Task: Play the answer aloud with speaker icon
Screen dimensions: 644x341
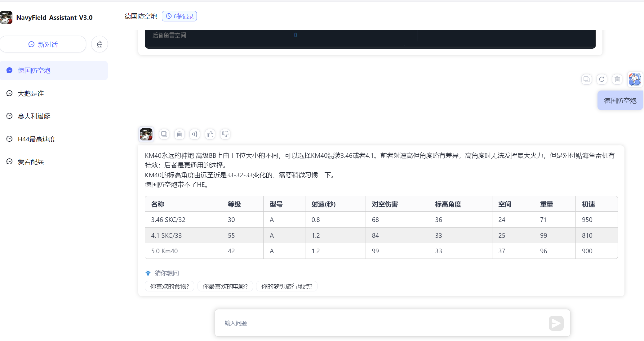Action: [195, 134]
